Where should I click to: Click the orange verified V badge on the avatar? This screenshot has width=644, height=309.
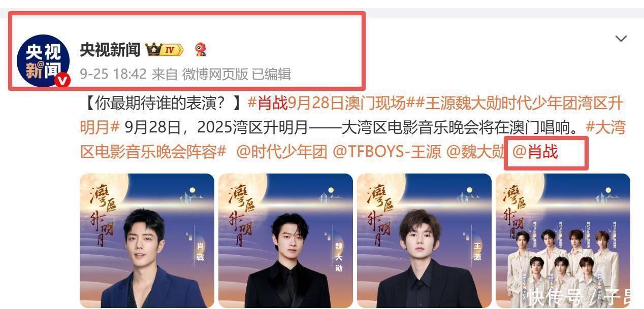tap(62, 80)
